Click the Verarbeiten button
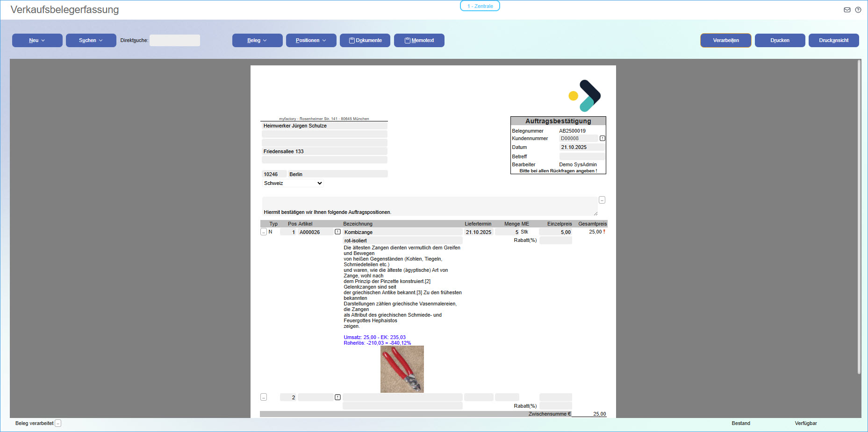The image size is (868, 432). click(x=726, y=40)
